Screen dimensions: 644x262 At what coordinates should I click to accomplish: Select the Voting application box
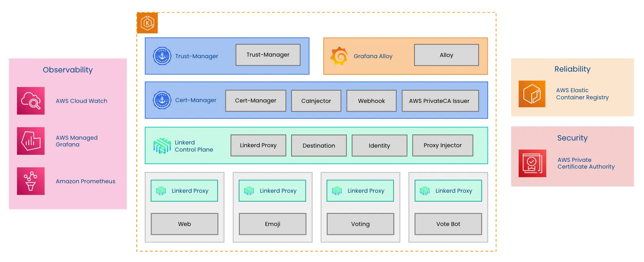pos(360,224)
